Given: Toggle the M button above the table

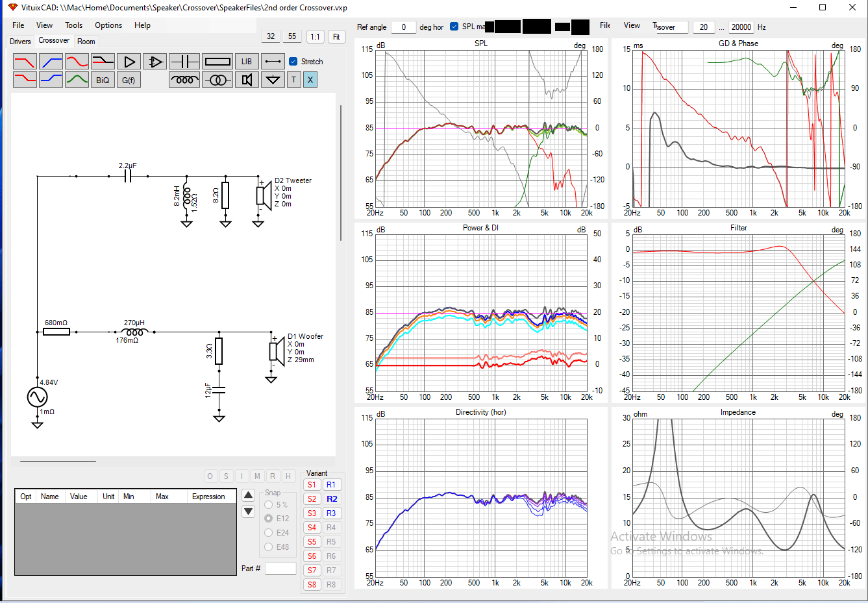Looking at the screenshot, I should coord(257,476).
